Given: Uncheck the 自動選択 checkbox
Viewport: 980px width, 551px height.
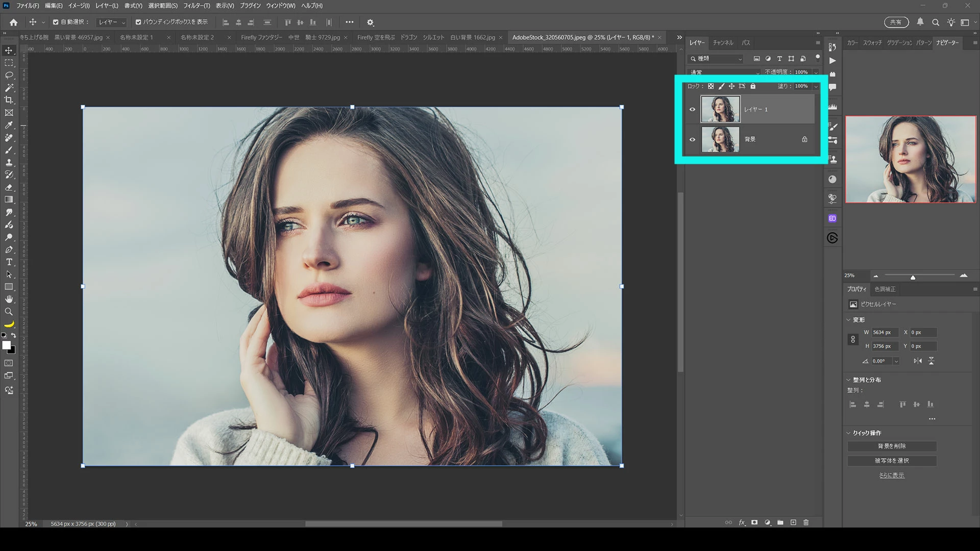Looking at the screenshot, I should (x=56, y=22).
